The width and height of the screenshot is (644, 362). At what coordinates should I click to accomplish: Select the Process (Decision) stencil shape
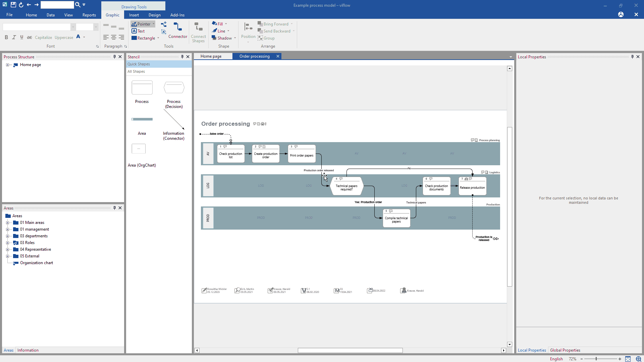174,88
